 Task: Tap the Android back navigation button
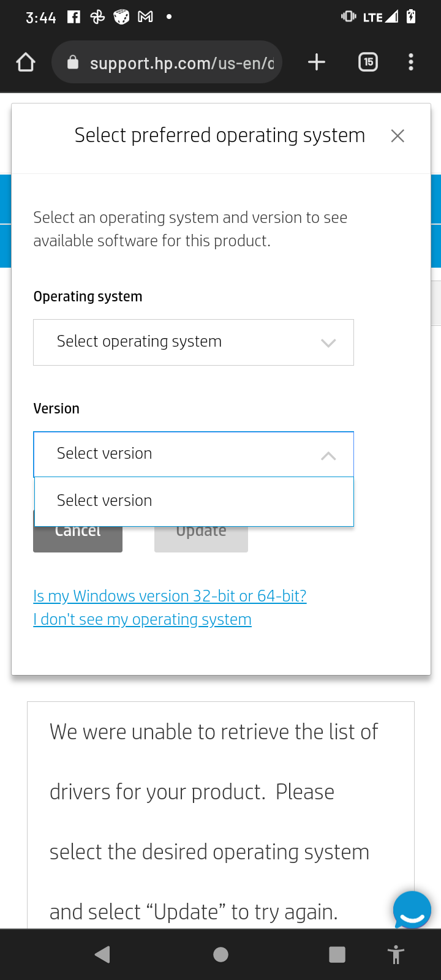pos(102,954)
